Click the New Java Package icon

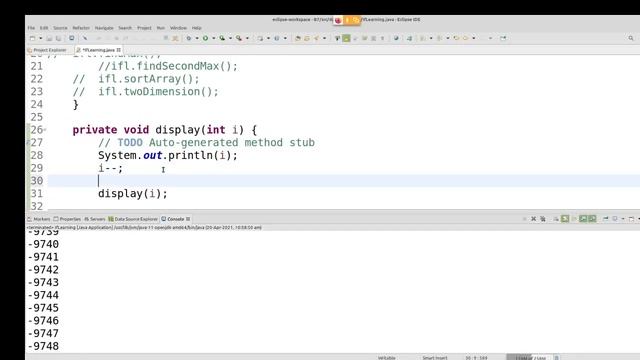pos(260,38)
